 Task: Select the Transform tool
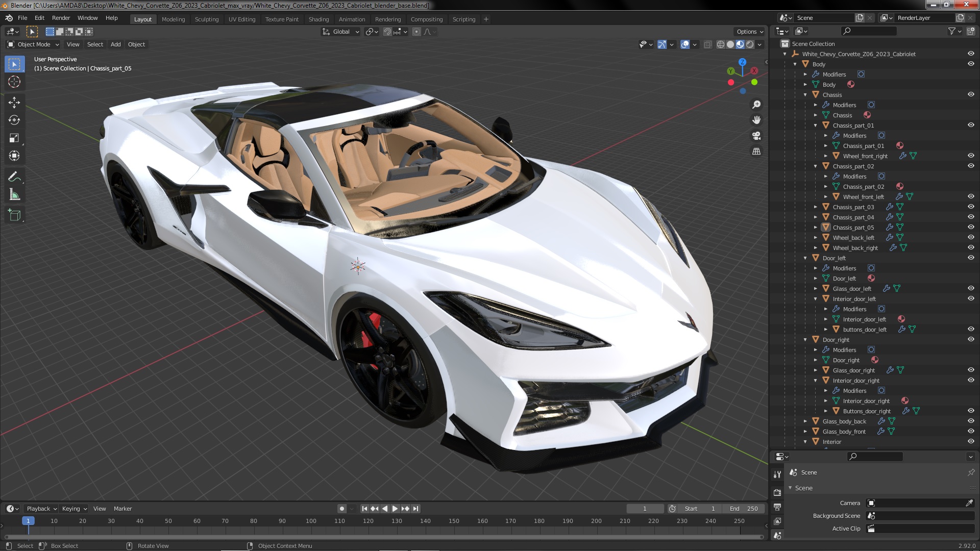pyautogui.click(x=14, y=156)
